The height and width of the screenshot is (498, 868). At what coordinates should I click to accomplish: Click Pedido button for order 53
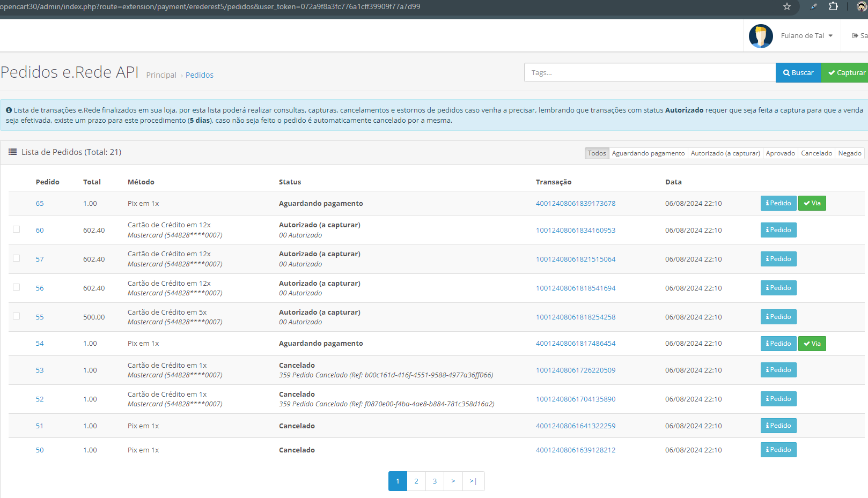click(778, 370)
